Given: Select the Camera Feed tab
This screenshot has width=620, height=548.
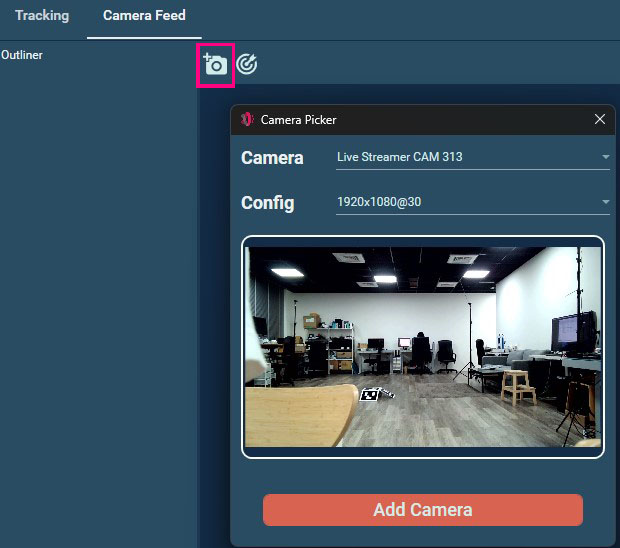Looking at the screenshot, I should click(x=144, y=16).
